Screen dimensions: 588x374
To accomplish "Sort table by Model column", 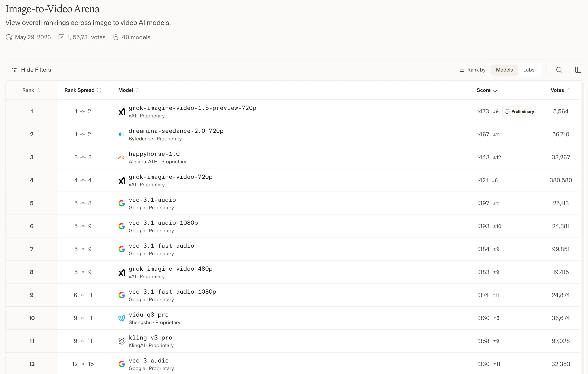I will pyautogui.click(x=129, y=90).
